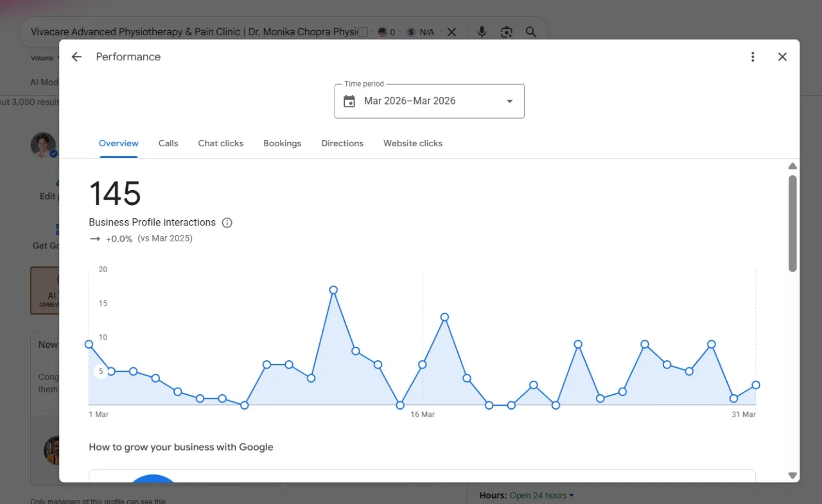Screen dimensions: 822x504
Task: Click the info icon beside Business Profile interactions
Action: 227,223
